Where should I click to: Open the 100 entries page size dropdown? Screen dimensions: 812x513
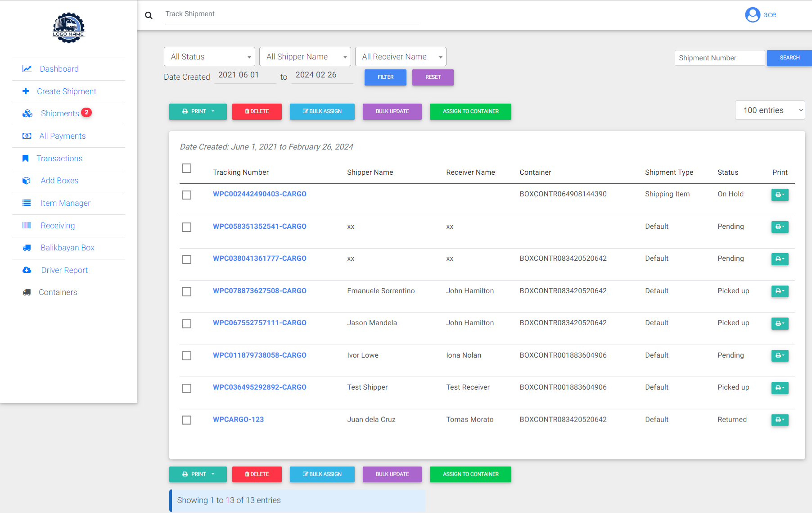click(x=770, y=110)
